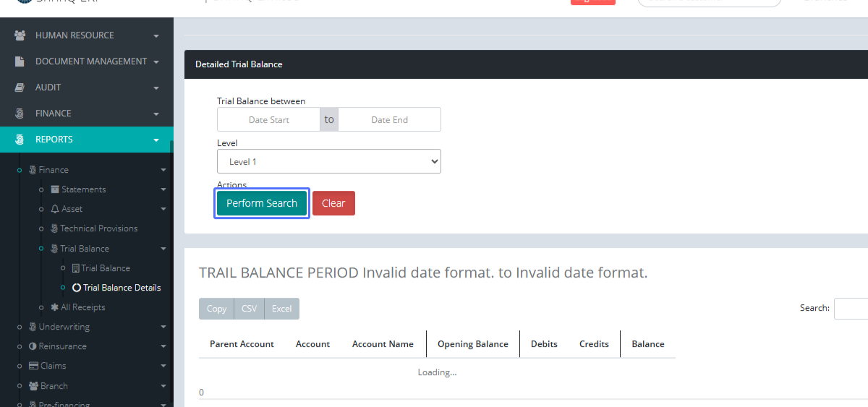Click the Claims card icon
The height and width of the screenshot is (407, 868).
click(33, 366)
